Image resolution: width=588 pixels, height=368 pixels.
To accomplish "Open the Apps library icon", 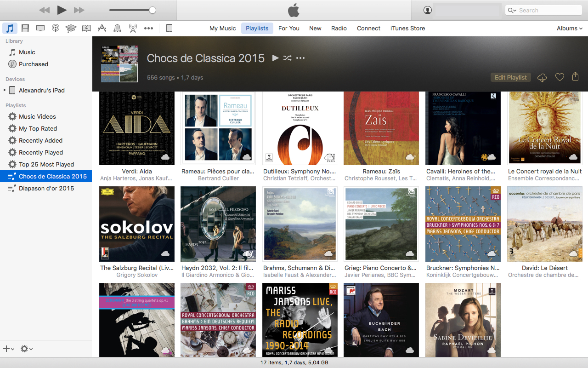I will (x=102, y=29).
